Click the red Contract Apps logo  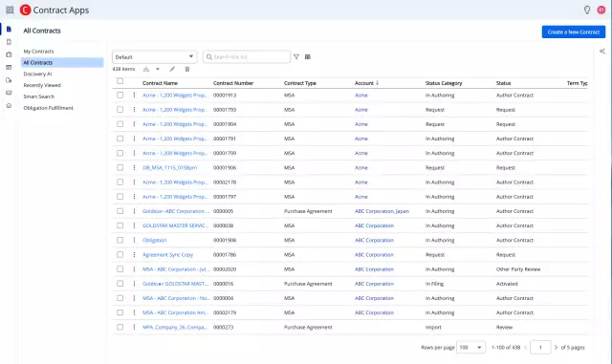[26, 10]
